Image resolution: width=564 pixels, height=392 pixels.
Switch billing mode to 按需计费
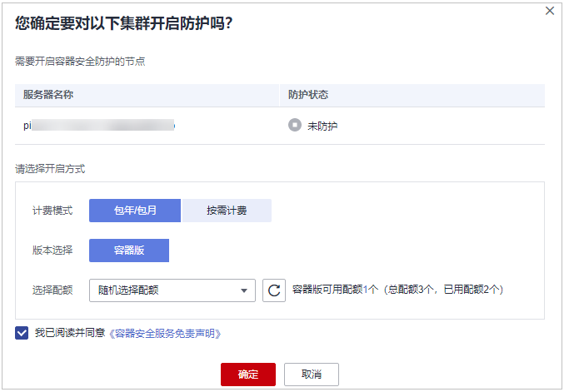click(x=227, y=211)
